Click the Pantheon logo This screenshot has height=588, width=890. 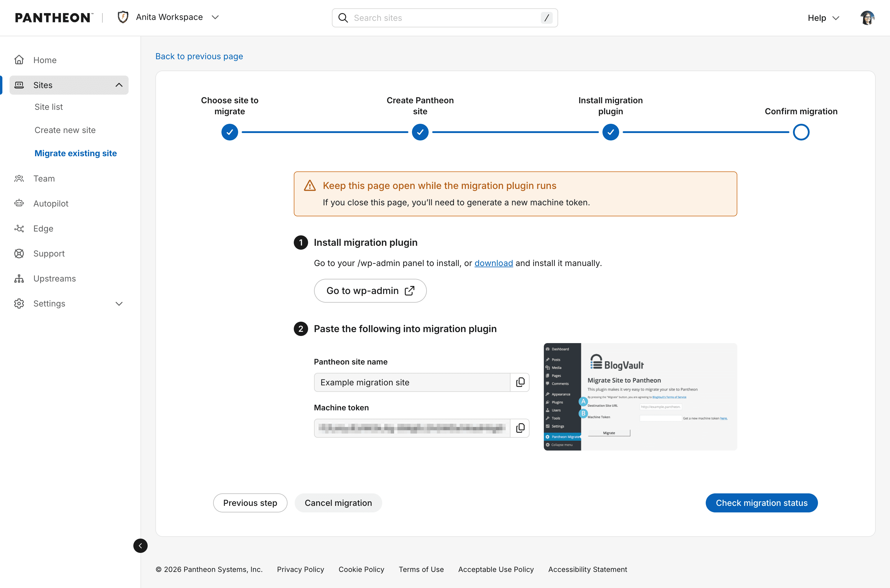tap(54, 18)
